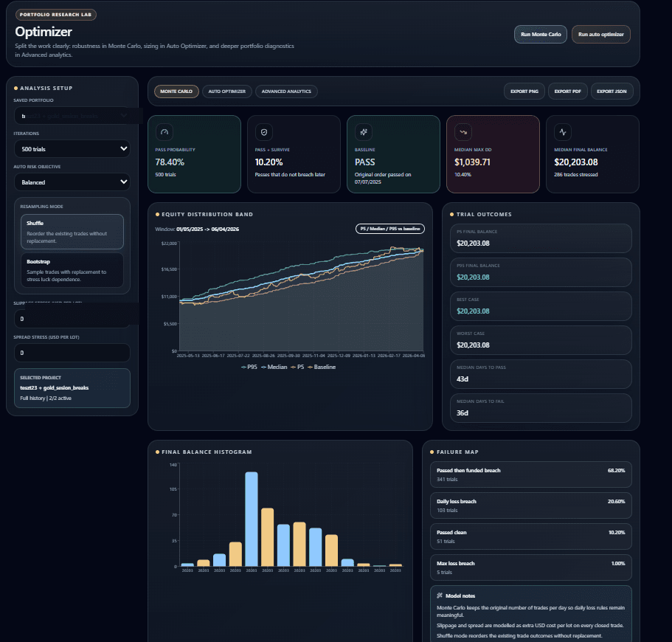This screenshot has height=642, width=672.
Task: Switch to the Auto Optimizer tab
Action: 227,92
